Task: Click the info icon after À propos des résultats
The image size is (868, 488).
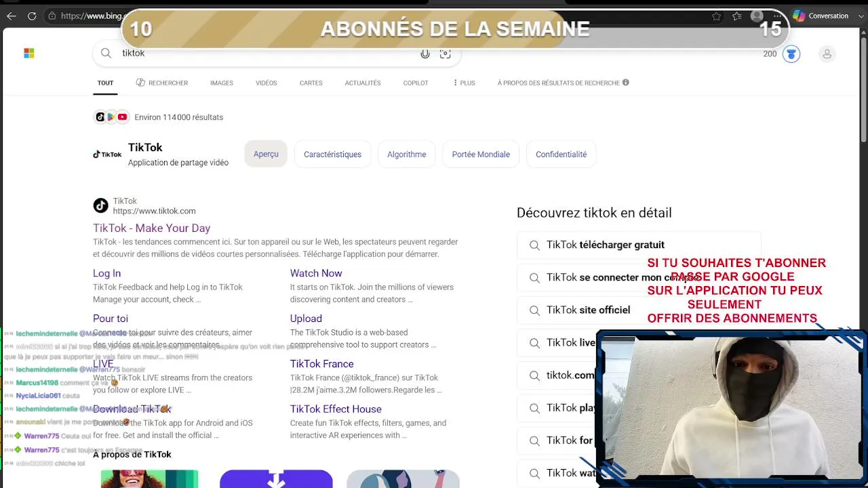Action: (x=626, y=83)
